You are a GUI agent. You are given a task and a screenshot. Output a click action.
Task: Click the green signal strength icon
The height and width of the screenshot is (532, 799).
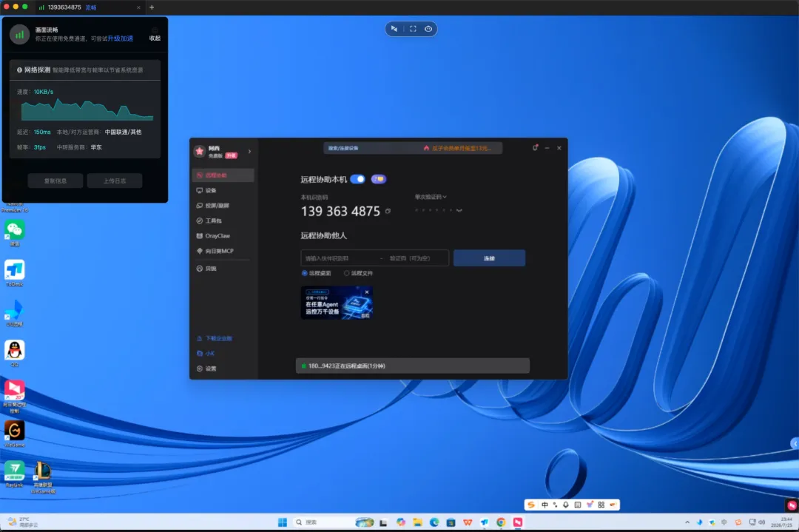[x=19, y=35]
